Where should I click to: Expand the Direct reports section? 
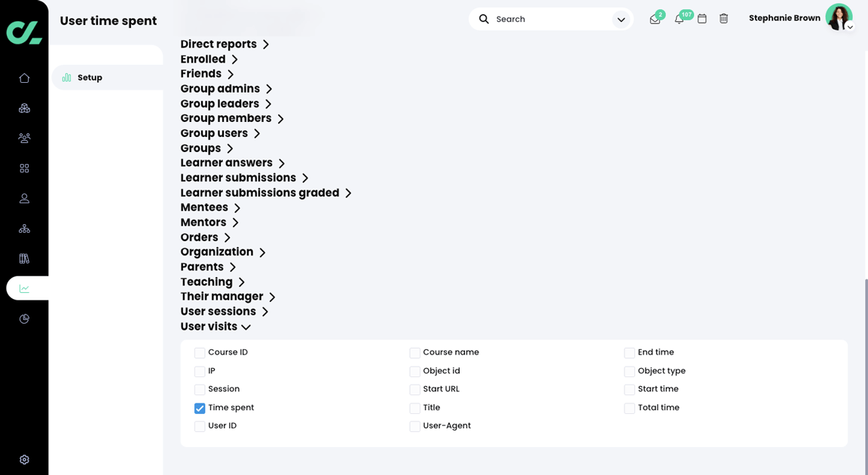pos(225,44)
